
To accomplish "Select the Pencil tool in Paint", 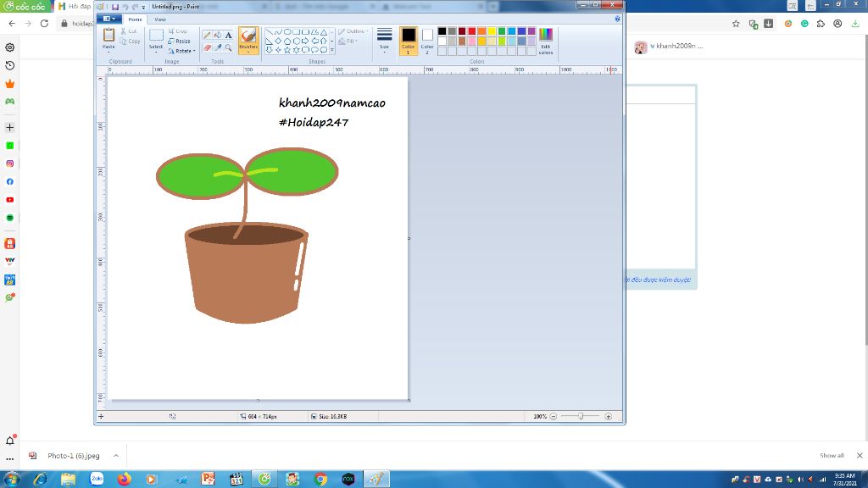I will point(207,35).
